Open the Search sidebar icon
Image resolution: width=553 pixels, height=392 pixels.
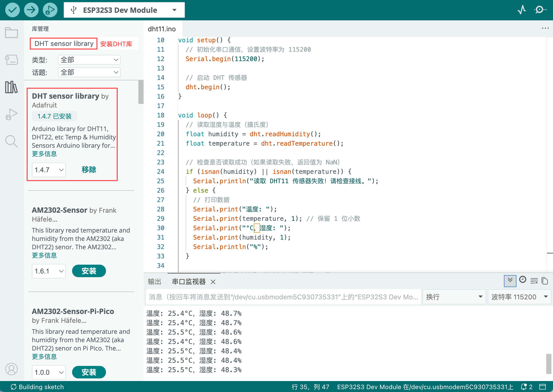[x=11, y=141]
